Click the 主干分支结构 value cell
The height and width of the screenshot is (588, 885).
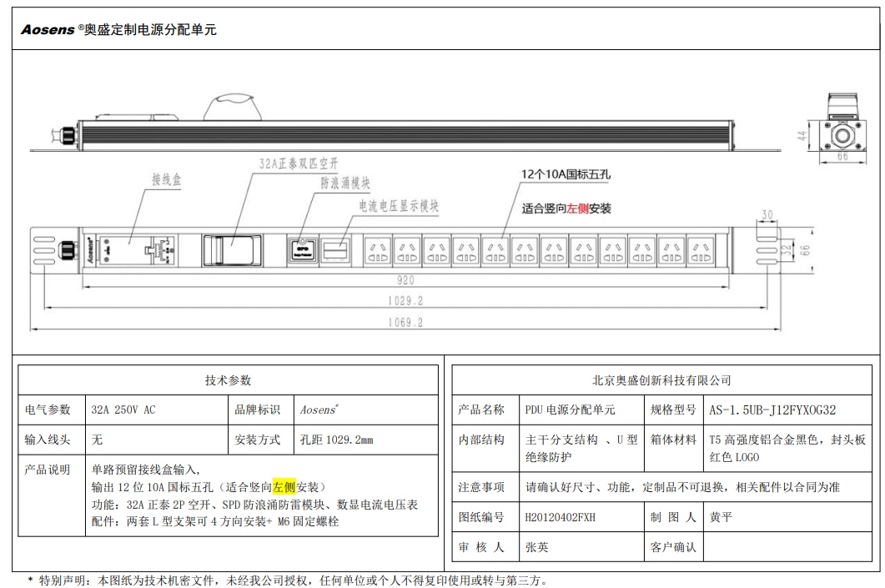[581, 448]
